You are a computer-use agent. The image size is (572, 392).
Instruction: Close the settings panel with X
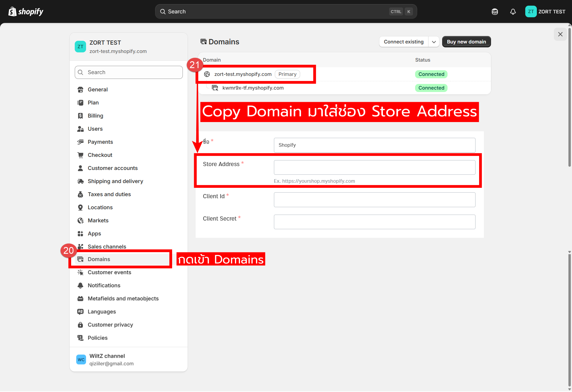(560, 34)
